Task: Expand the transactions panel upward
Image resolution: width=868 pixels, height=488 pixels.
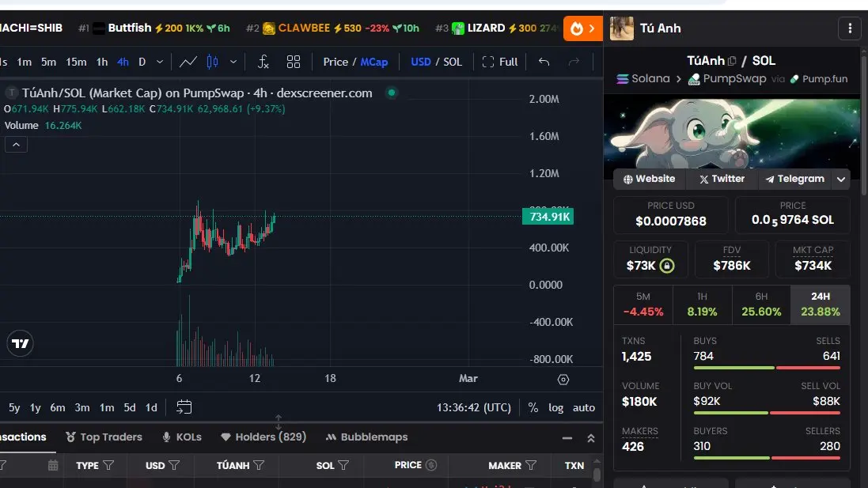Action: (x=590, y=438)
